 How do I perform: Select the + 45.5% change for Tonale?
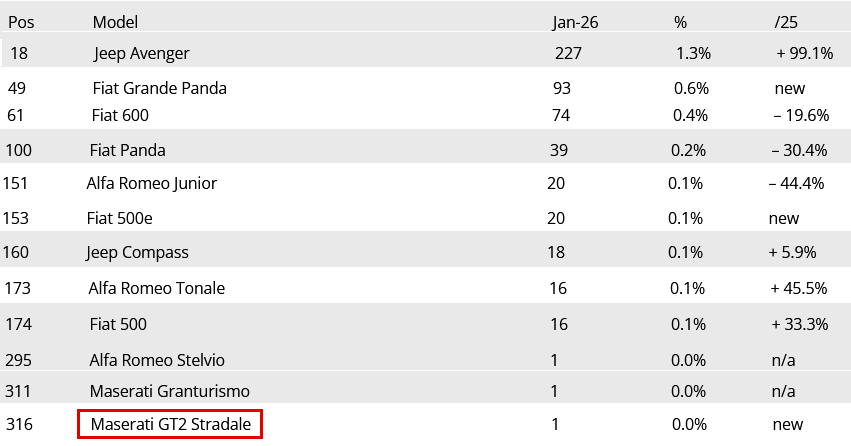point(798,288)
